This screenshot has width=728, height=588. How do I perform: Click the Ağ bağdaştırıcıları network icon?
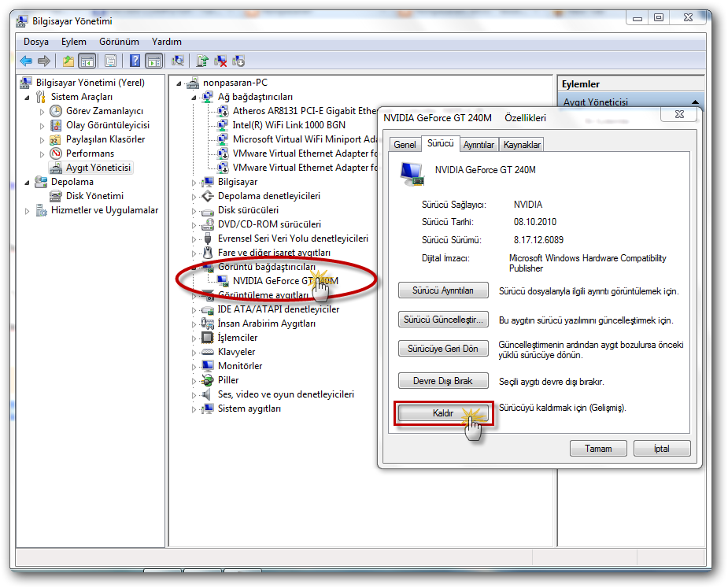pyautogui.click(x=208, y=97)
